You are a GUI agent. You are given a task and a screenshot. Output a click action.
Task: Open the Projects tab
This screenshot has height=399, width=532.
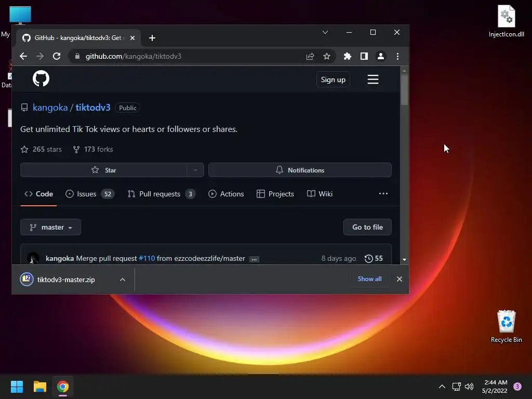click(275, 194)
